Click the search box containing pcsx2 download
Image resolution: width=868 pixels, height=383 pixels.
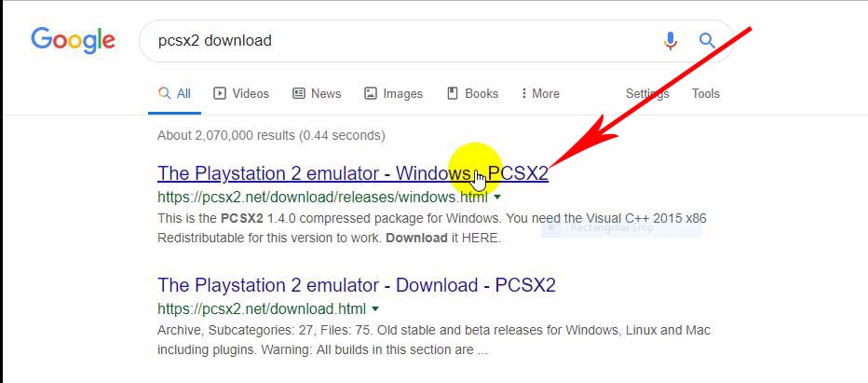click(x=436, y=41)
